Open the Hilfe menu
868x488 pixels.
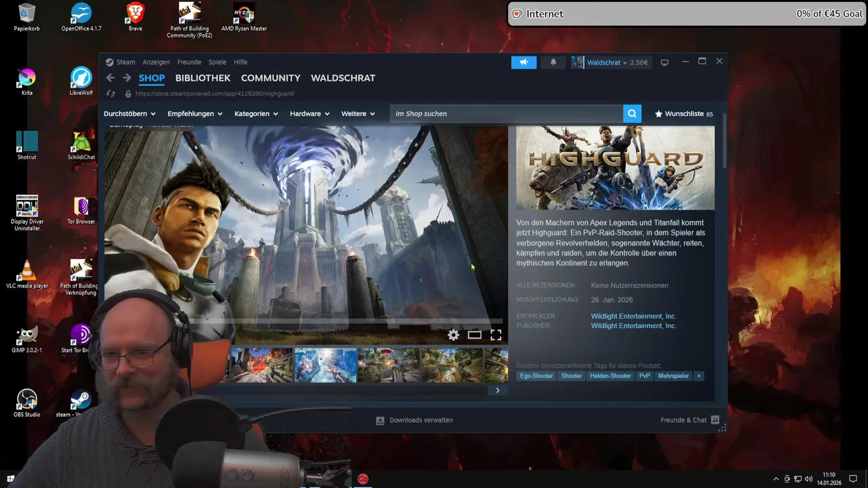(241, 62)
